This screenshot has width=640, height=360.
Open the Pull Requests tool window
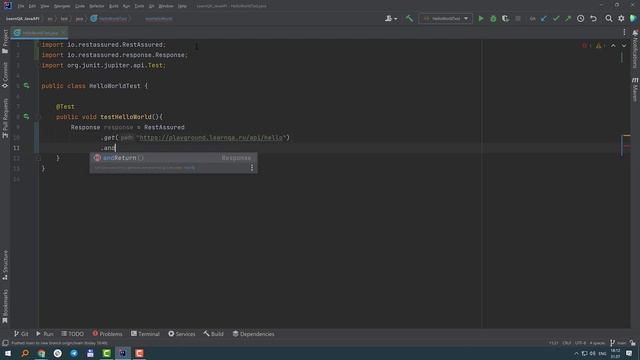tap(5, 118)
